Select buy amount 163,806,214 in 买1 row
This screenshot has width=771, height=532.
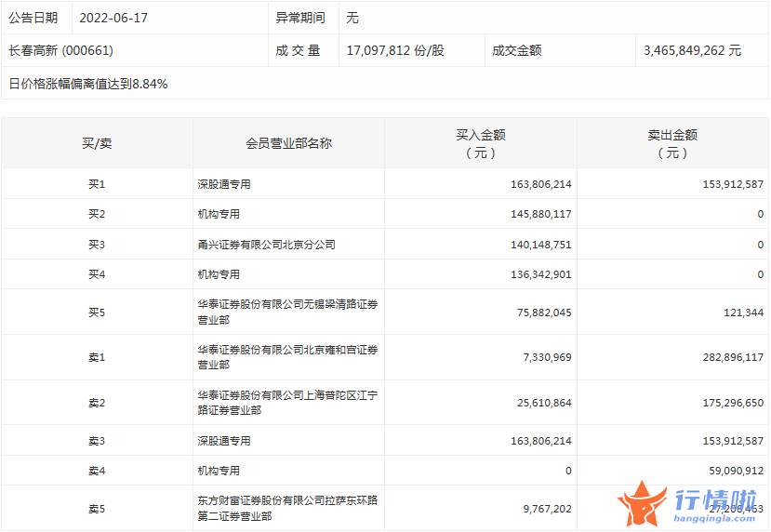pyautogui.click(x=541, y=184)
